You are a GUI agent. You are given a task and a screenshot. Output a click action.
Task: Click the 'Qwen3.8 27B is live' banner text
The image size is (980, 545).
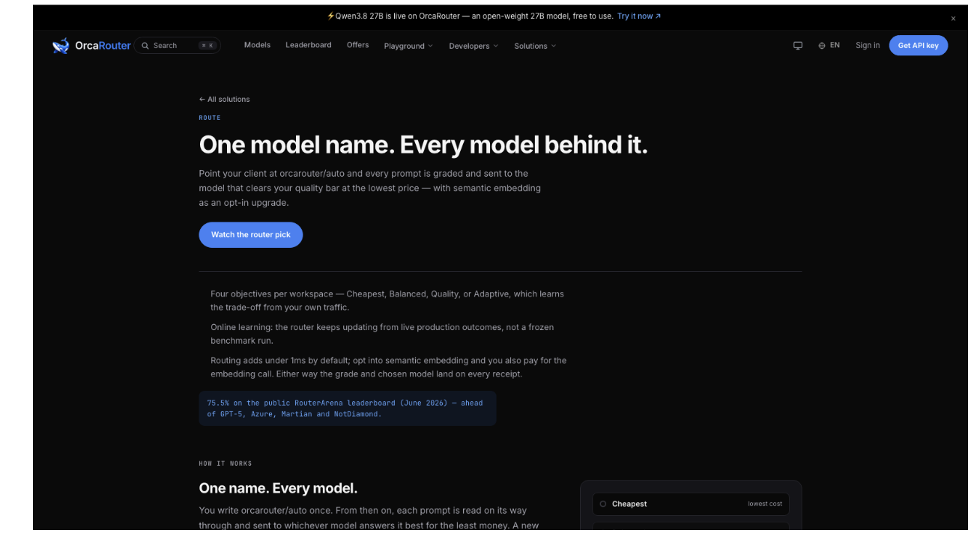(x=474, y=16)
